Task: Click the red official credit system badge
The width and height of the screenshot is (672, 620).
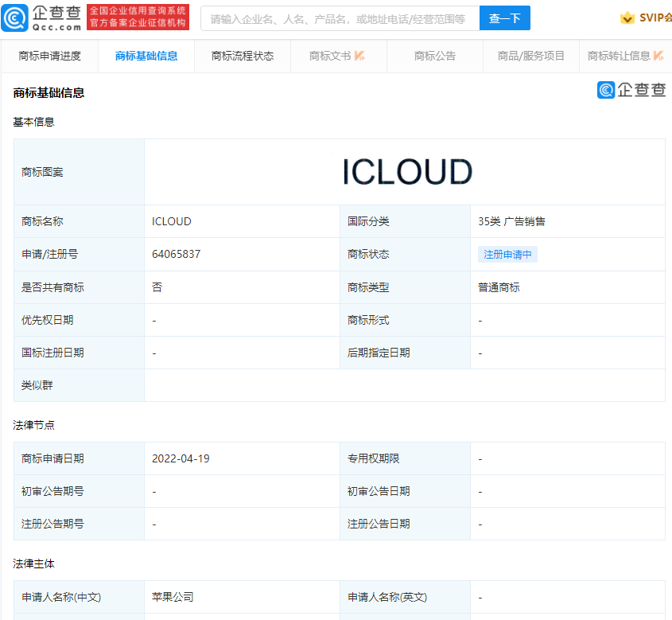Action: 138,18
